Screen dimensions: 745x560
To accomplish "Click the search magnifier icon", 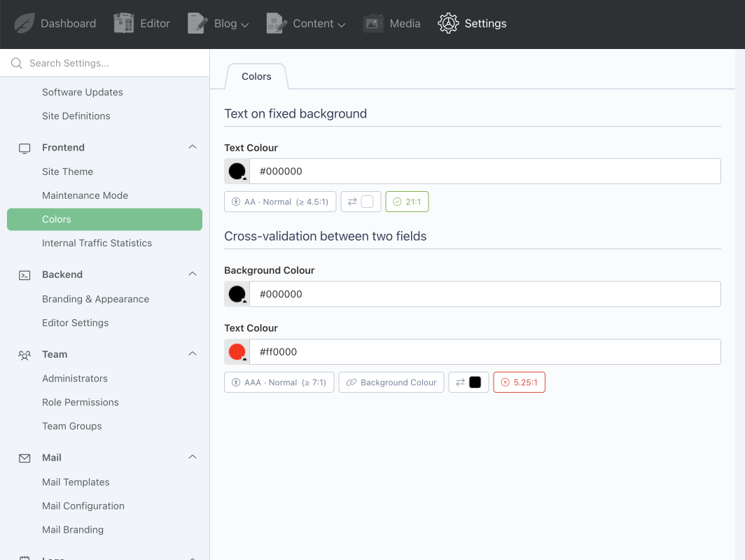I will 17,63.
